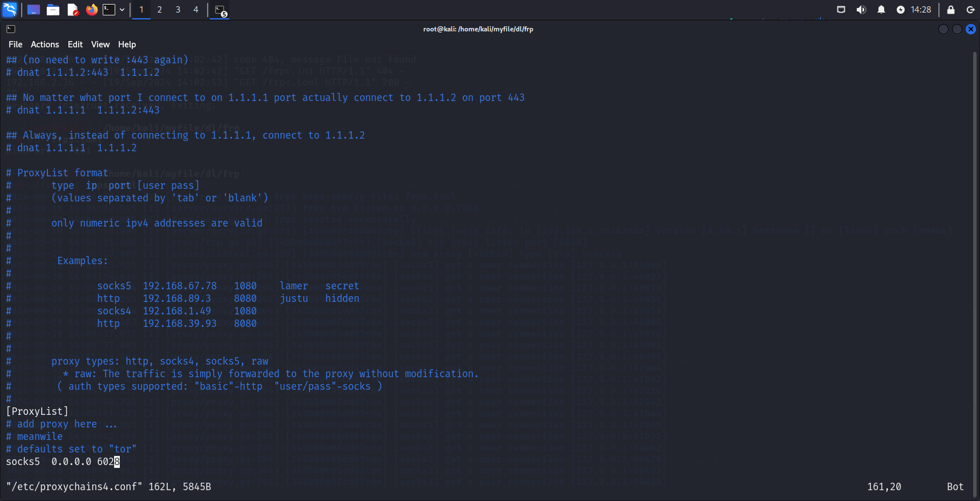Click 'socks5' on the 0.0.0.0 6028 line

pos(23,462)
